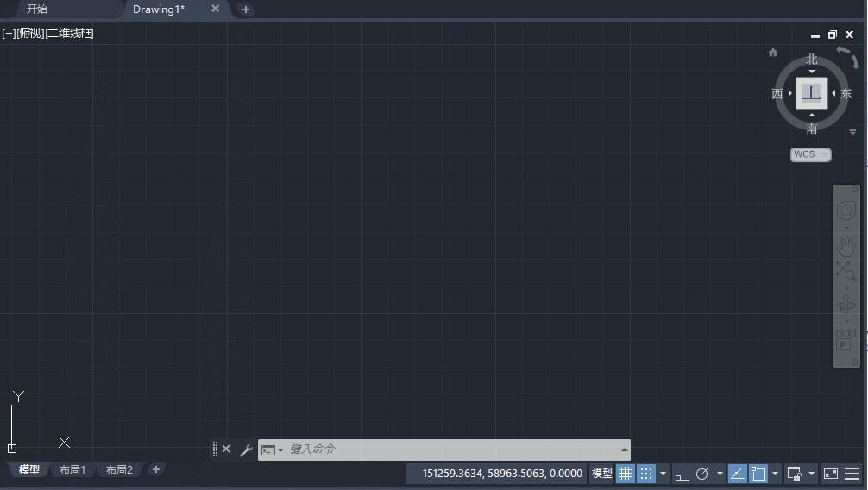Open the 俯视 view controls menu
Viewport: 868px width, 490px height.
(x=30, y=34)
